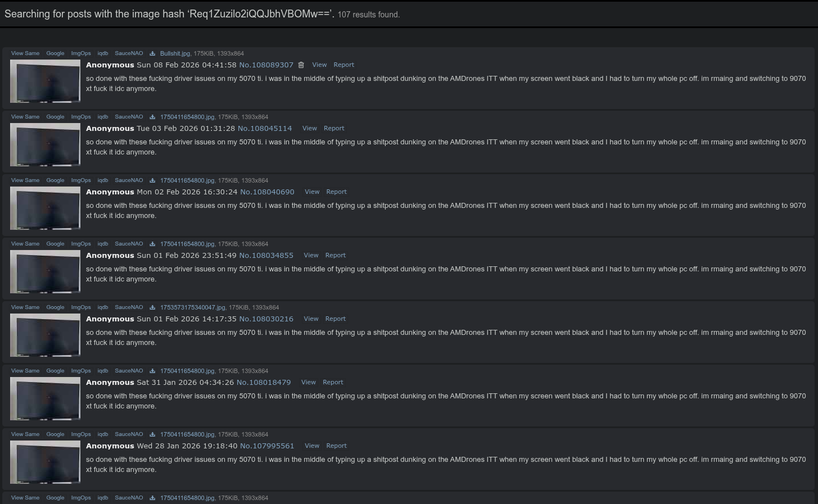Click View next to post No.108045114

(310, 129)
